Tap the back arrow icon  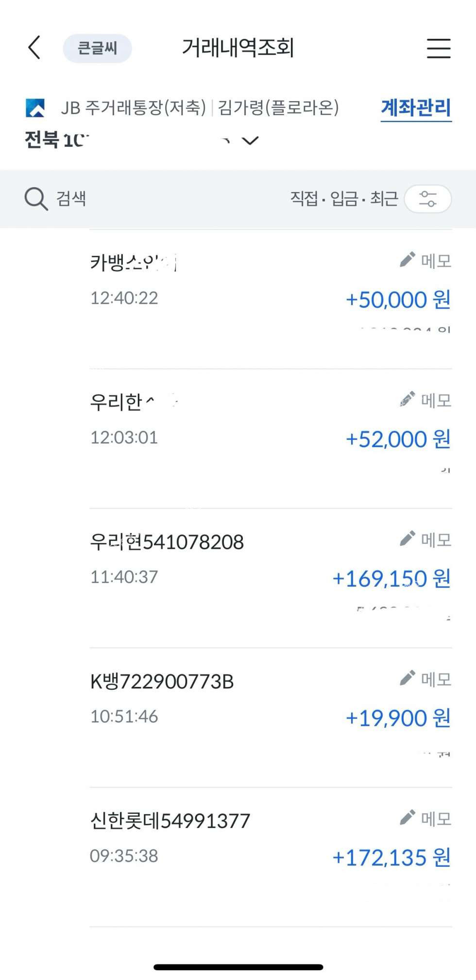[34, 48]
